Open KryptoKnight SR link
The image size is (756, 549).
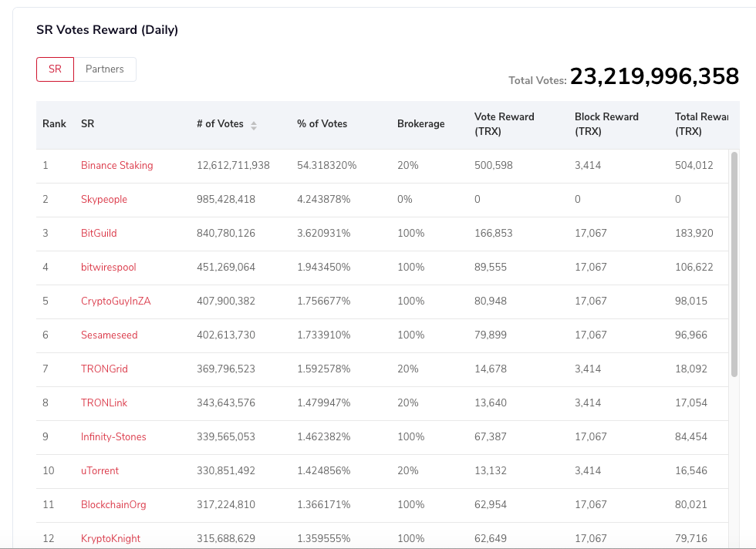coord(110,538)
